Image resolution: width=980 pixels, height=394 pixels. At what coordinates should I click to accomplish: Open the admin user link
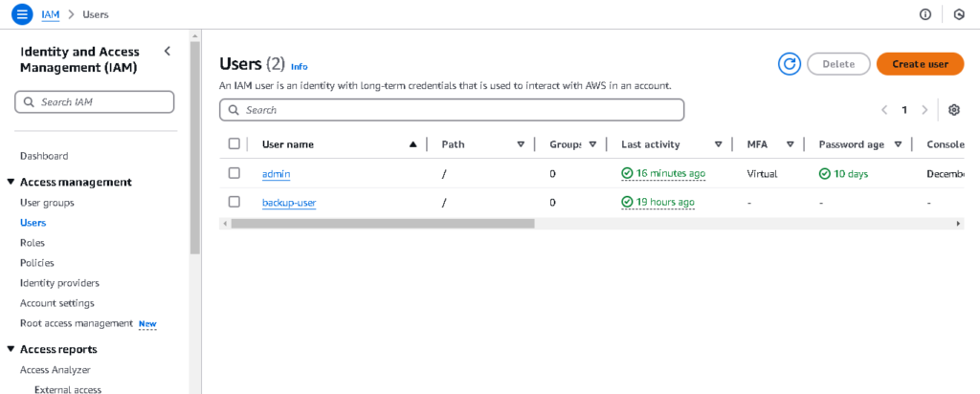tap(277, 174)
